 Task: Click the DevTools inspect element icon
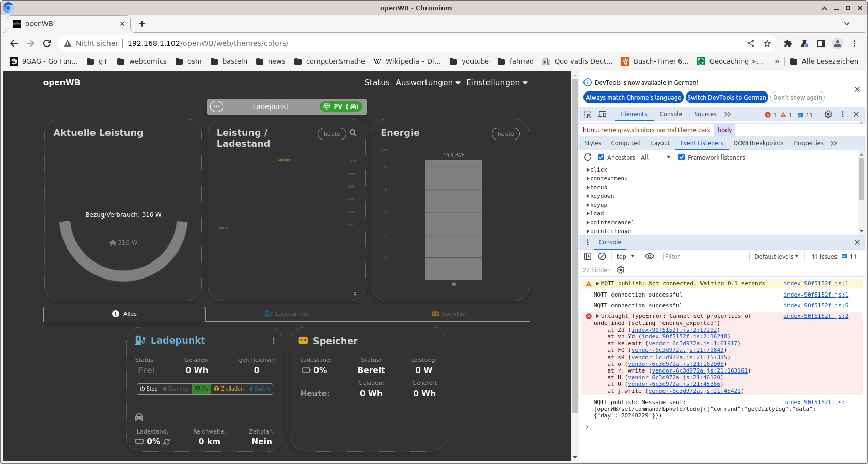click(x=588, y=114)
